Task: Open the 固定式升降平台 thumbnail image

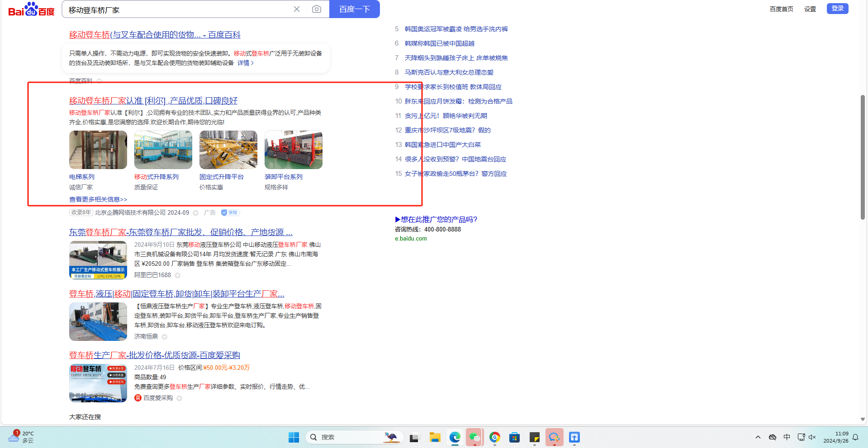Action: (228, 150)
